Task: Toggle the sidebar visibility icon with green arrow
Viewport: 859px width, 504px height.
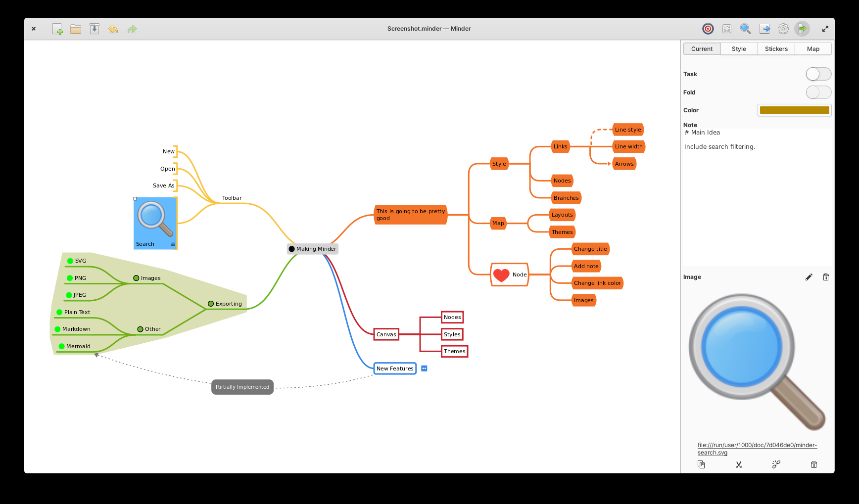Action: pos(802,29)
